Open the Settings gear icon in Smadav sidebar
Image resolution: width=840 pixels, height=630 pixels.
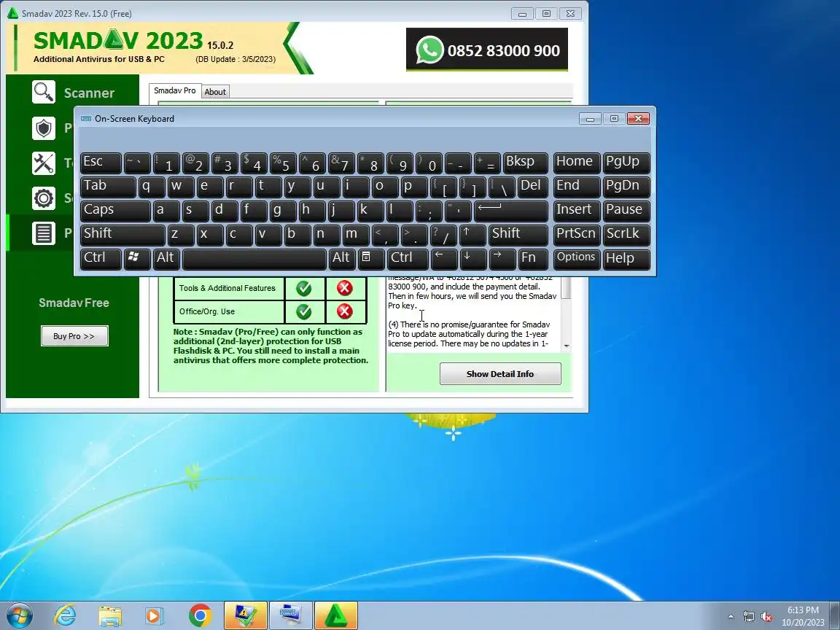pos(44,198)
